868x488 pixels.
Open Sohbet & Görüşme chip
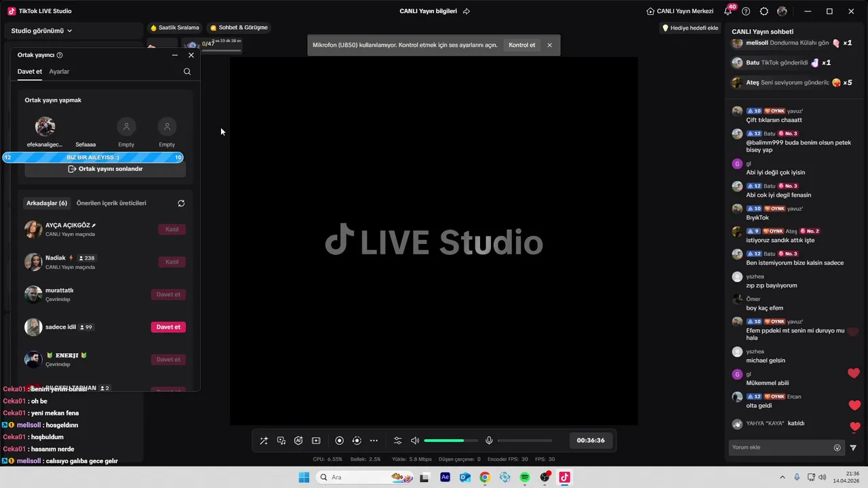[x=239, y=28]
